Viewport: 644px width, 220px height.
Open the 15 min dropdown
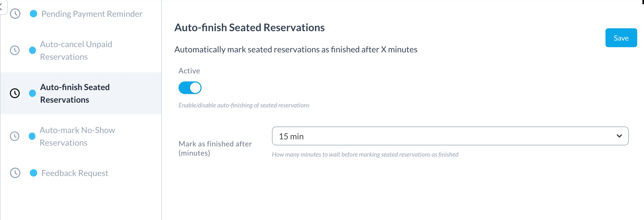450,136
